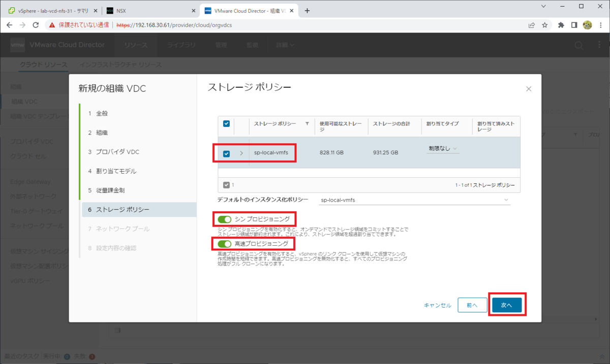Click the footer selected-count checkbox
This screenshot has height=364, width=610.
pyautogui.click(x=227, y=185)
